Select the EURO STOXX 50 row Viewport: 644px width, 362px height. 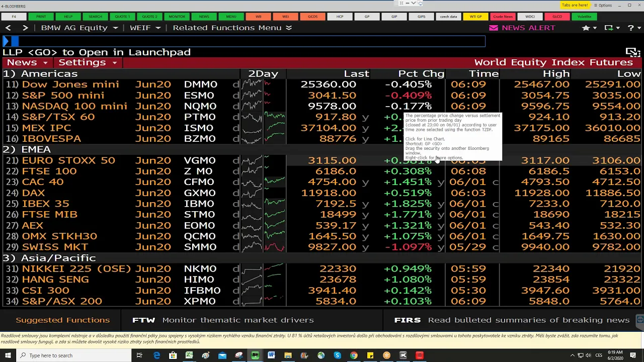pyautogui.click(x=322, y=160)
